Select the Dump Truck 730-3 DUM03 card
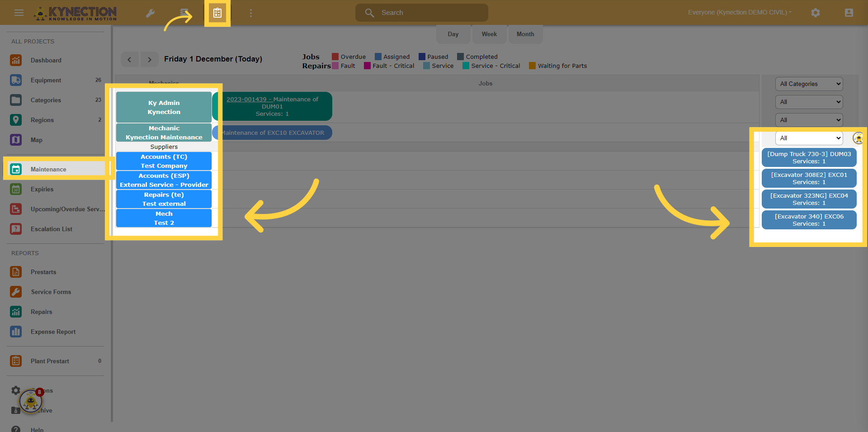Viewport: 868px width, 432px height. click(x=809, y=157)
